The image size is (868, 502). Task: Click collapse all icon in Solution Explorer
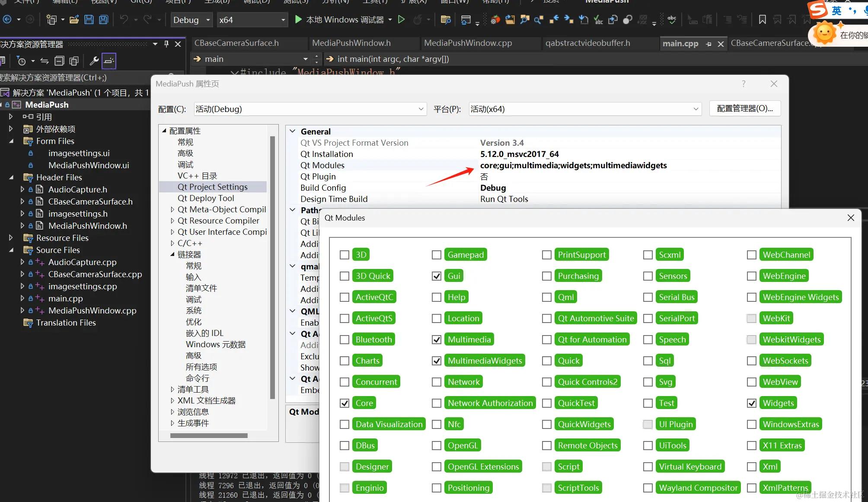click(59, 61)
